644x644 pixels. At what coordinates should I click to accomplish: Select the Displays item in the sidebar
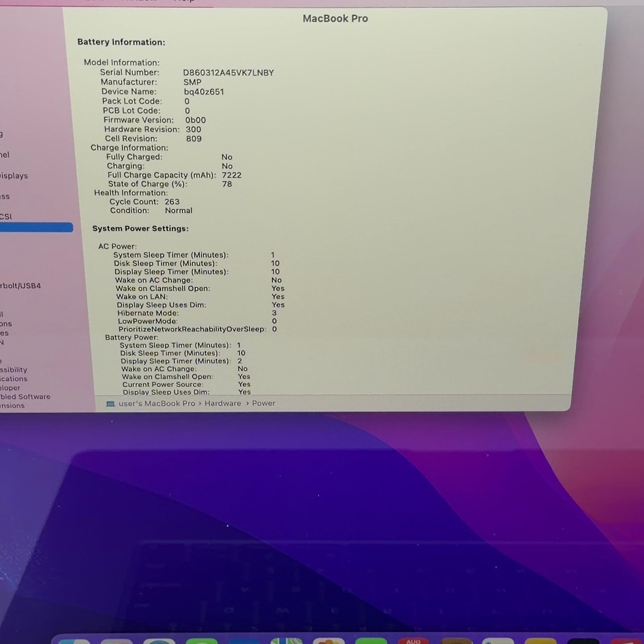pos(14,176)
